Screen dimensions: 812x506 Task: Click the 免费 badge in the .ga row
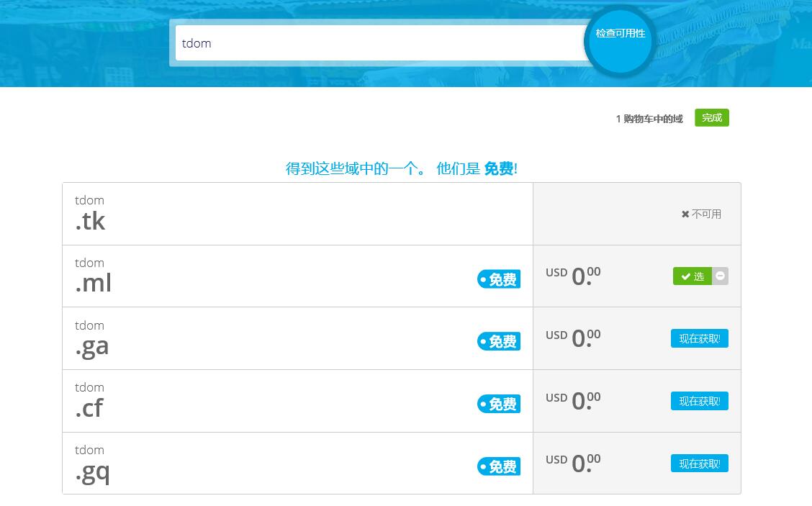(499, 342)
